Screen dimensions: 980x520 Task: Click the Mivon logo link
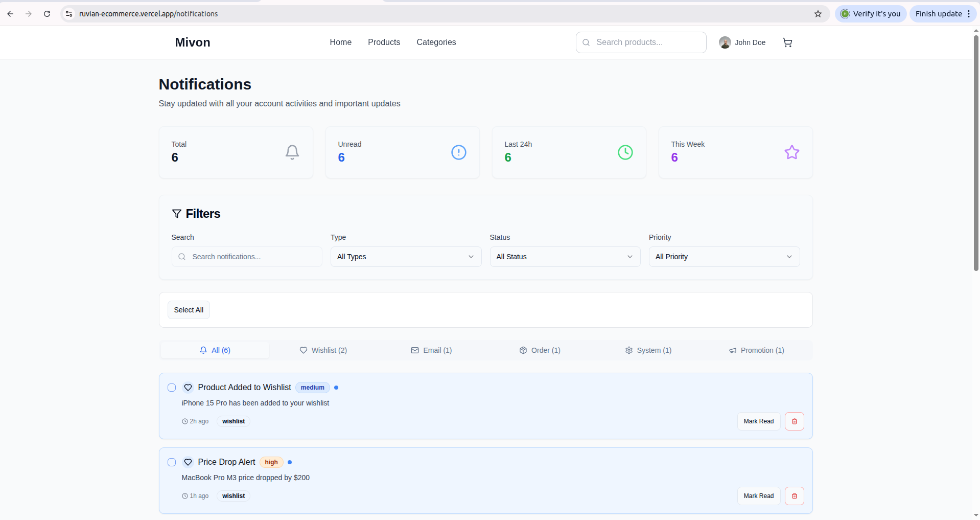tap(193, 42)
